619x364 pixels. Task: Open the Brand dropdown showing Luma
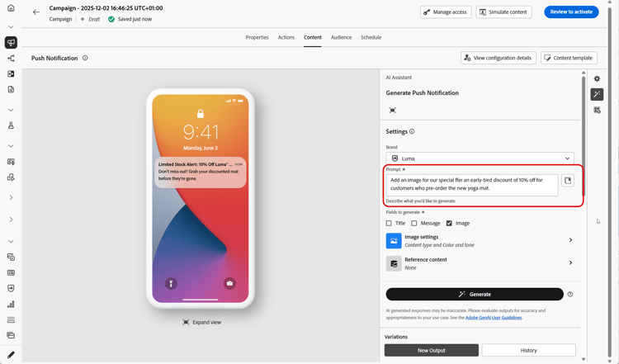(x=480, y=158)
